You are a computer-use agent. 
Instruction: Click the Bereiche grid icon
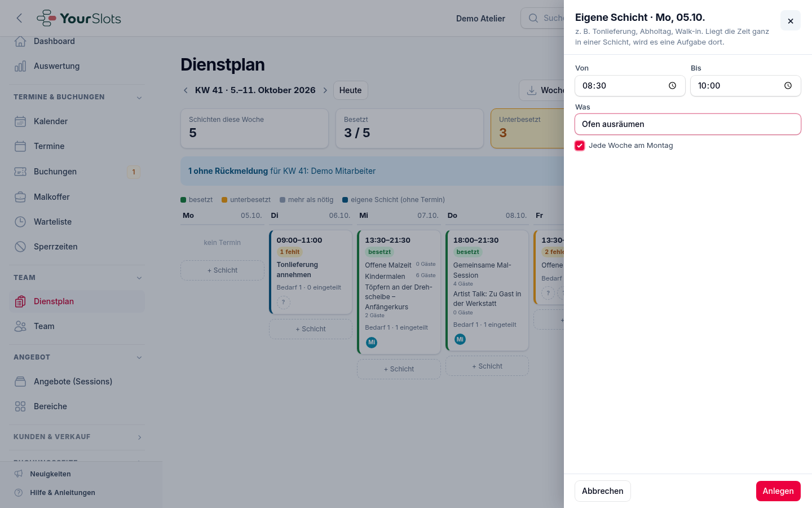coord(20,406)
